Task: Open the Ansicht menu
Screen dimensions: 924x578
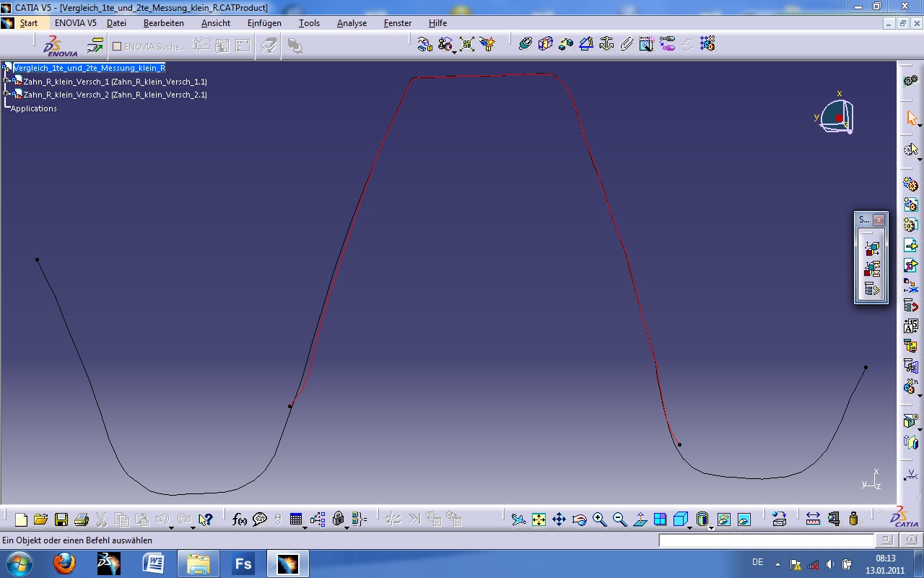Action: point(216,23)
